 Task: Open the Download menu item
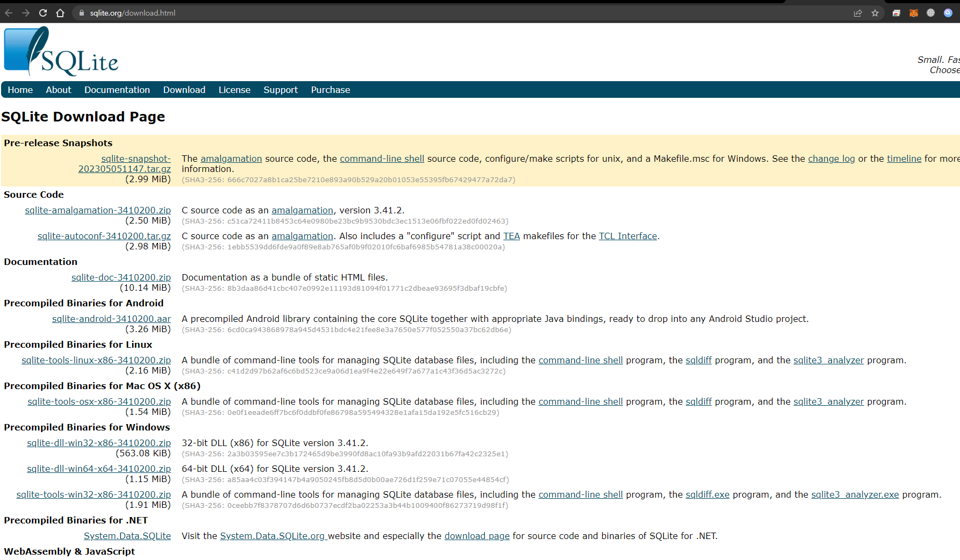click(184, 90)
